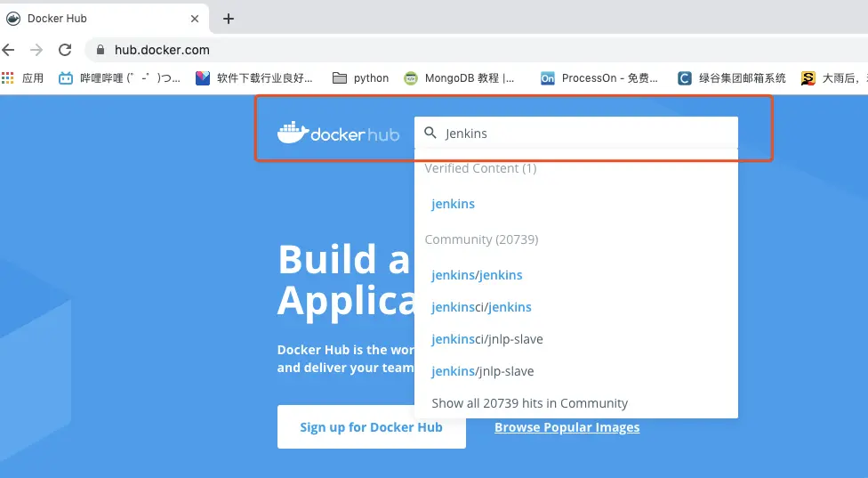Screen dimensions: 868x478
Task: Go back with the browser back arrow
Action: pos(8,50)
